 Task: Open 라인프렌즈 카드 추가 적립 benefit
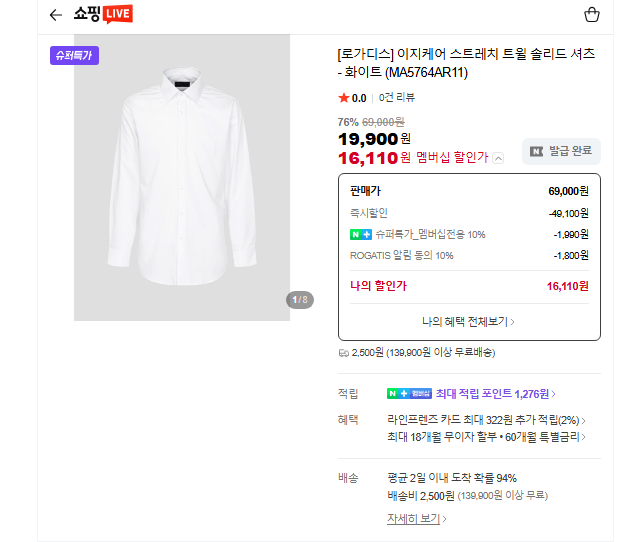click(x=486, y=420)
